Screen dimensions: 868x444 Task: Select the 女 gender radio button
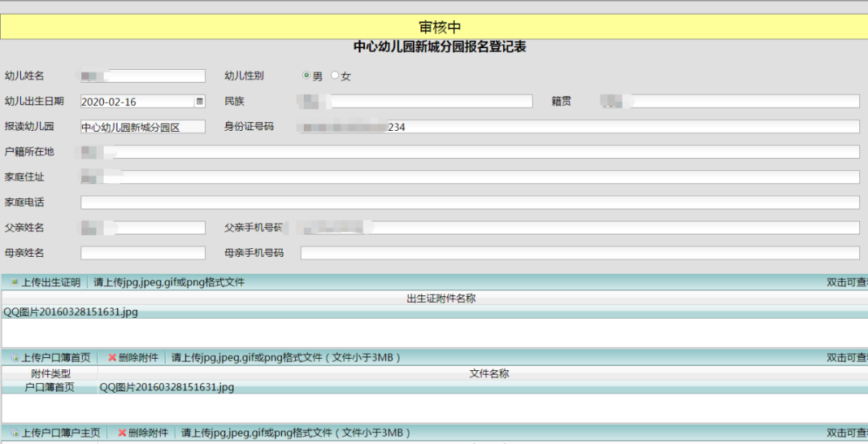coord(335,76)
